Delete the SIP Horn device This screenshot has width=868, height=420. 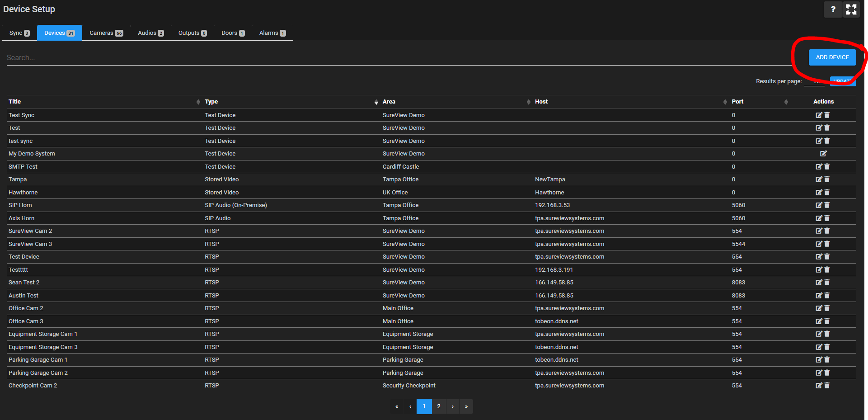click(827, 205)
